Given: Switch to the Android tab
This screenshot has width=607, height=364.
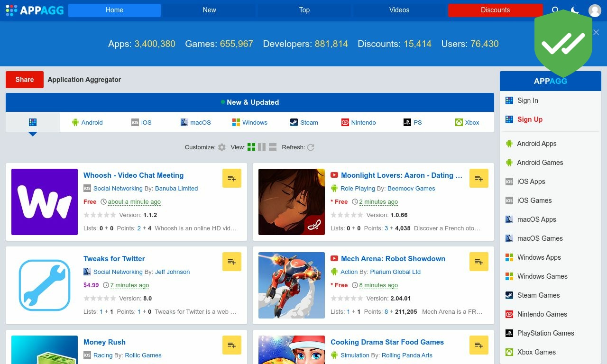Looking at the screenshot, I should point(87,122).
